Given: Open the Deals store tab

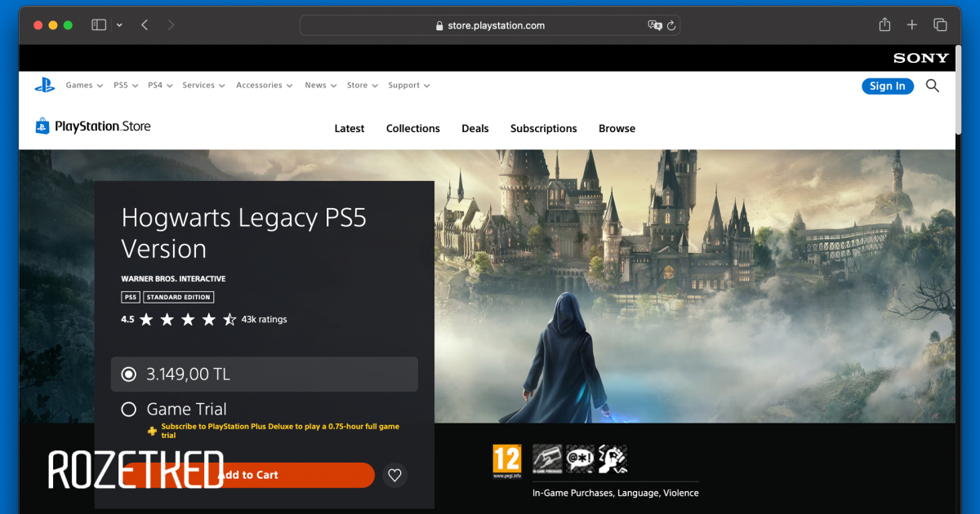Looking at the screenshot, I should point(474,129).
